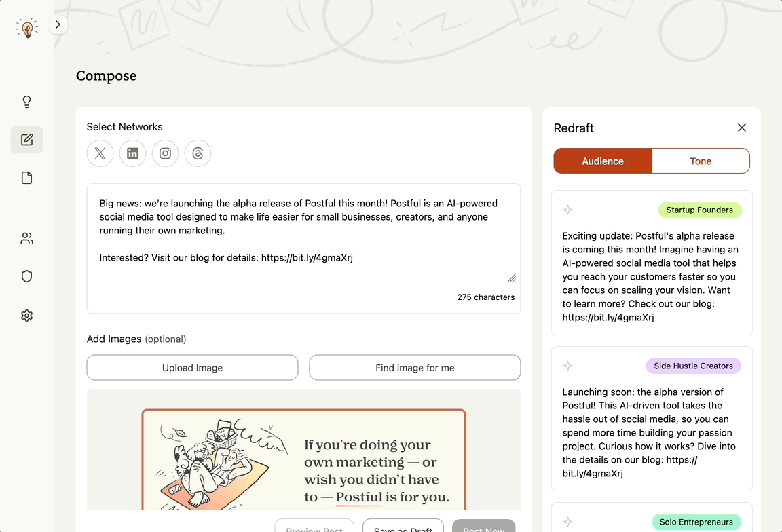782x532 pixels.
Task: Toggle the LinkedIn network
Action: point(132,153)
